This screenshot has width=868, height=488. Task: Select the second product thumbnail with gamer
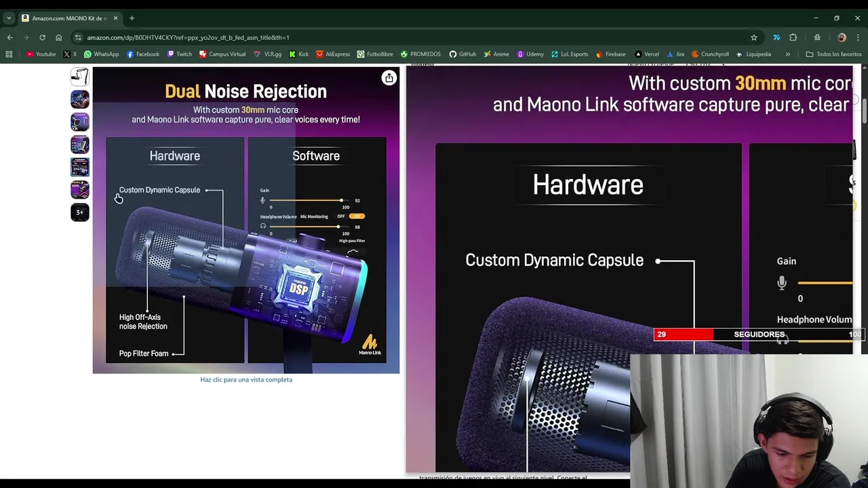(80, 99)
